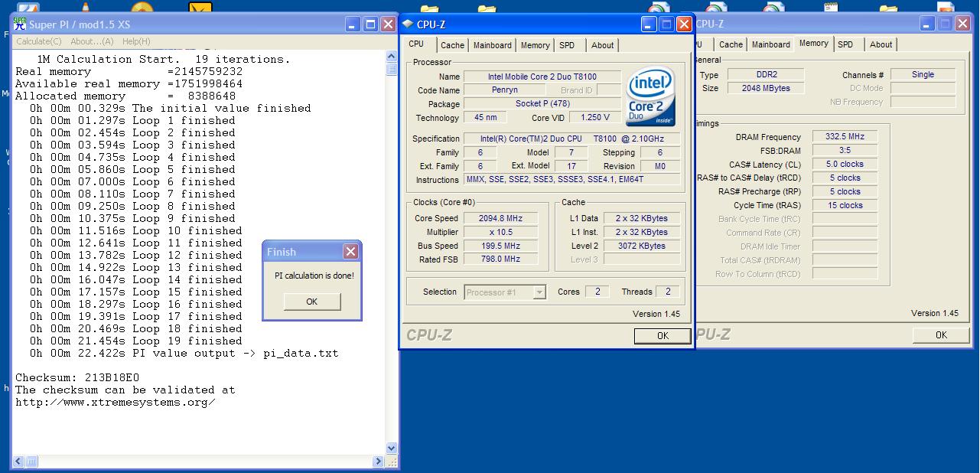Click the Revision value 'M0'
Screen dimensions: 980x473
point(660,166)
